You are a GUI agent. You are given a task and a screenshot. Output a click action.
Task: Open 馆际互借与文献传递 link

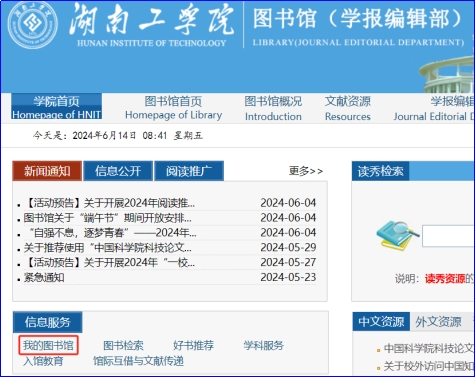[x=138, y=361]
